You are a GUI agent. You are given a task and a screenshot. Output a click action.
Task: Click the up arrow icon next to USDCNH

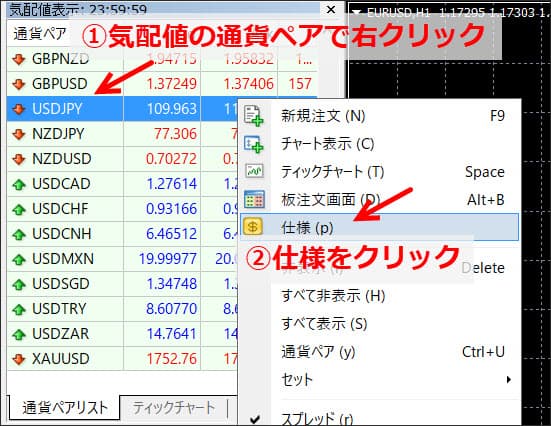point(19,234)
